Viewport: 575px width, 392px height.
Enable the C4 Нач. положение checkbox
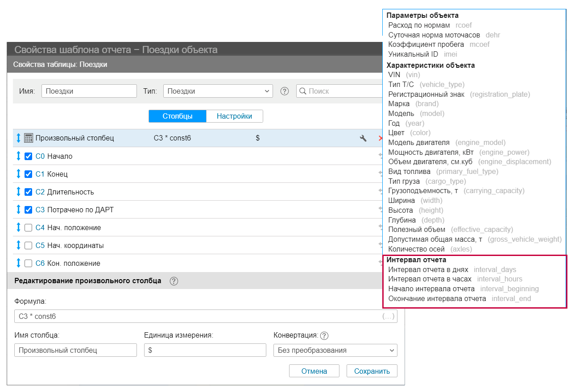[x=29, y=227]
